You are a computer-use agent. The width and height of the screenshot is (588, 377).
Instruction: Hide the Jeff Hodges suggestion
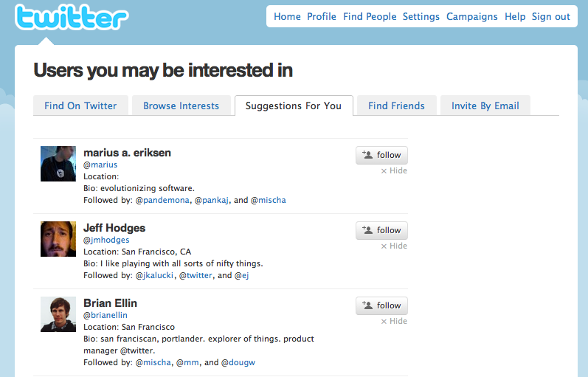tap(394, 246)
